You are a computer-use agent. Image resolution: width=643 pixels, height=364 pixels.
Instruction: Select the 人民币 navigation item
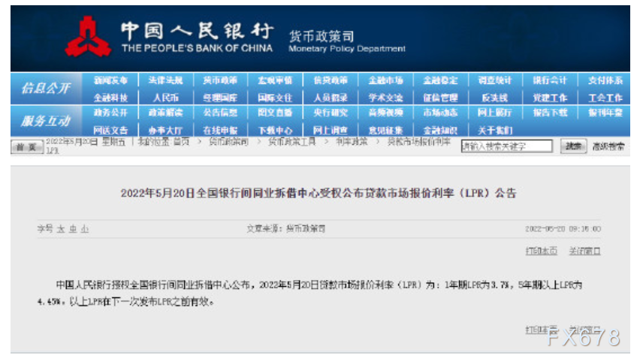pyautogui.click(x=166, y=98)
